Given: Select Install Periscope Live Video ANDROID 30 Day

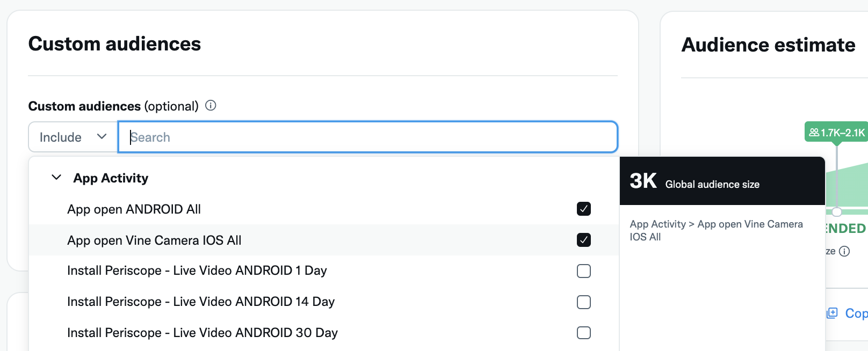Looking at the screenshot, I should tap(202, 333).
